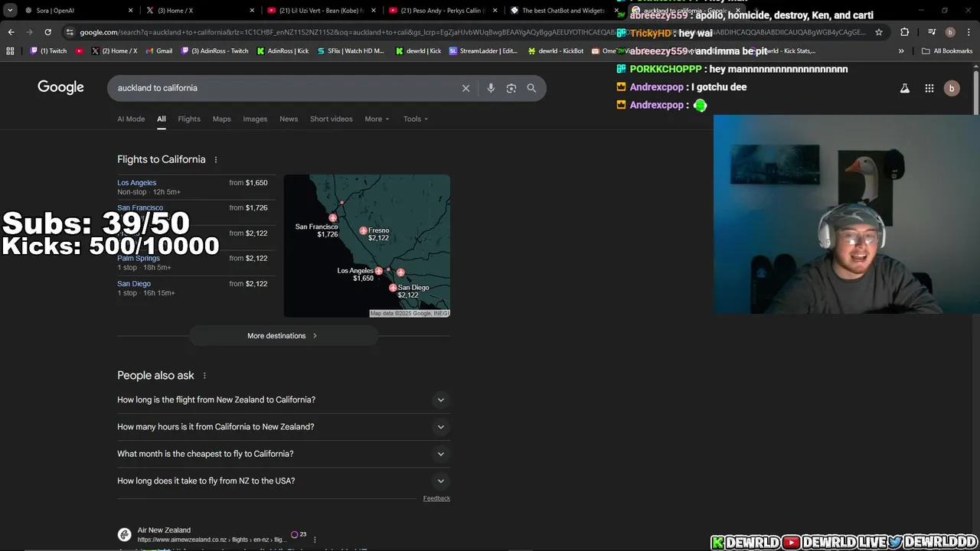Close the Sora | OpenAI tab

130,11
